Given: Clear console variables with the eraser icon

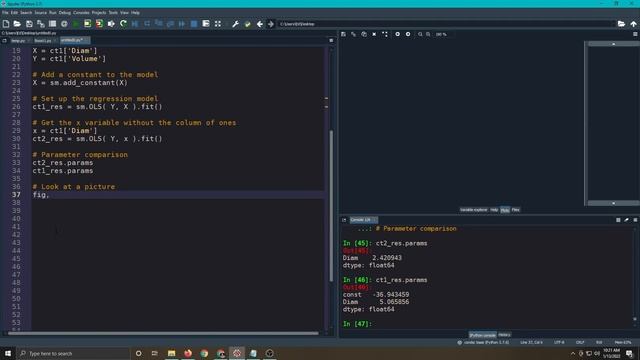Looking at the screenshot, I should [x=627, y=220].
